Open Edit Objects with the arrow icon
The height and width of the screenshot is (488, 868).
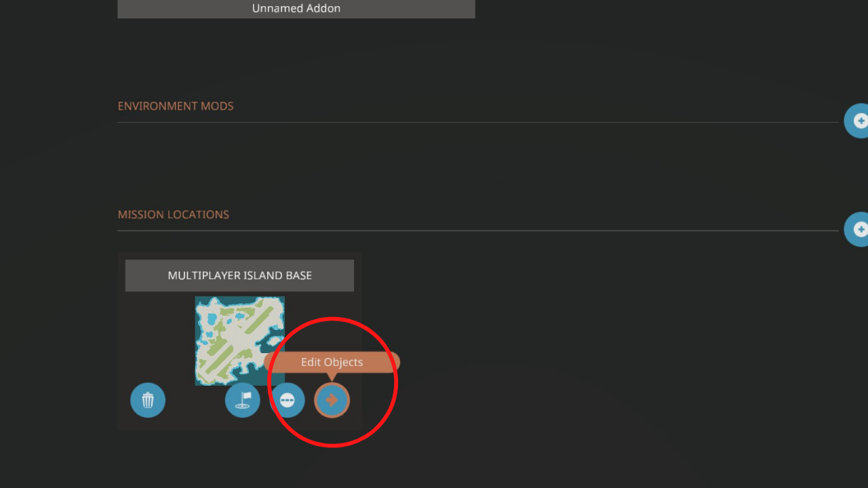point(332,400)
